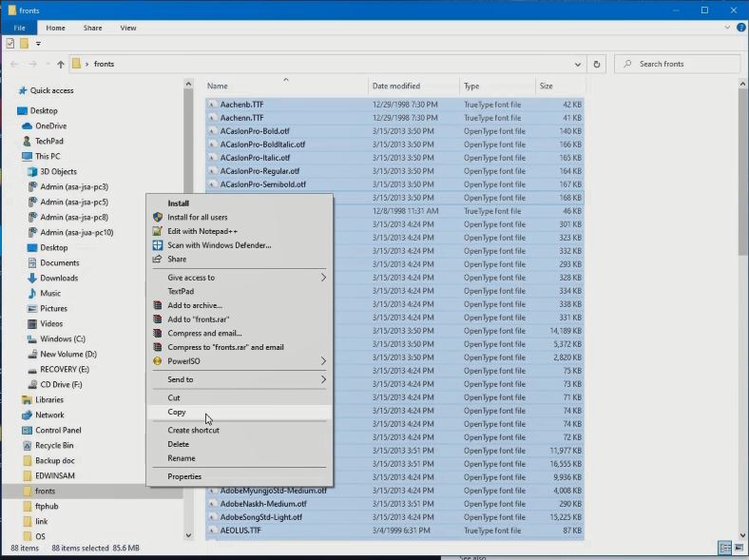
Task: Click the Notepad++ icon in context menu
Action: [158, 231]
